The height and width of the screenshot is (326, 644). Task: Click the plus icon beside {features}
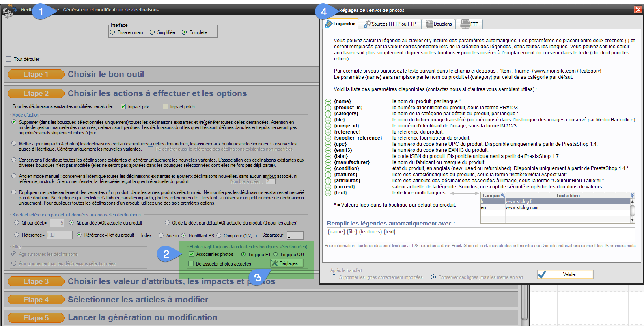(x=328, y=175)
